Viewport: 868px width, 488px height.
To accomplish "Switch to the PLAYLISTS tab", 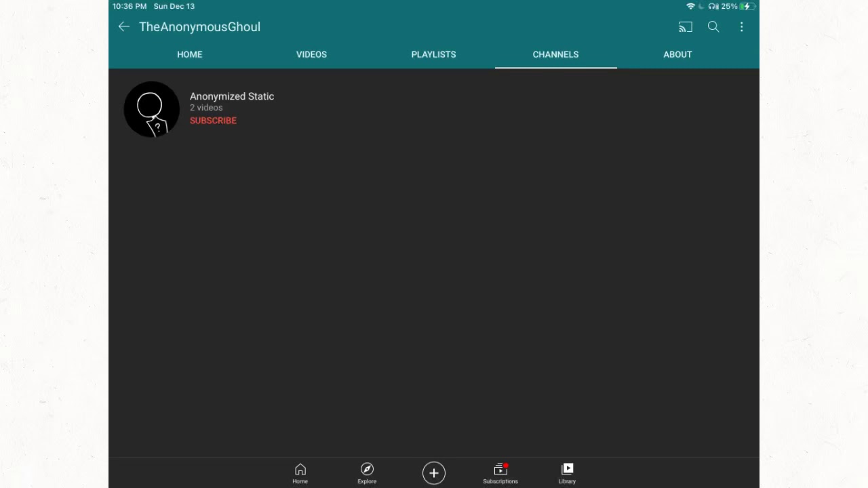I will (x=434, y=54).
